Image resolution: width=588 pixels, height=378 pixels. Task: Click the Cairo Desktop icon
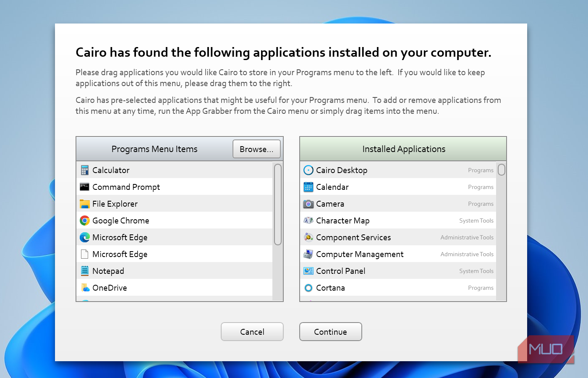click(308, 170)
